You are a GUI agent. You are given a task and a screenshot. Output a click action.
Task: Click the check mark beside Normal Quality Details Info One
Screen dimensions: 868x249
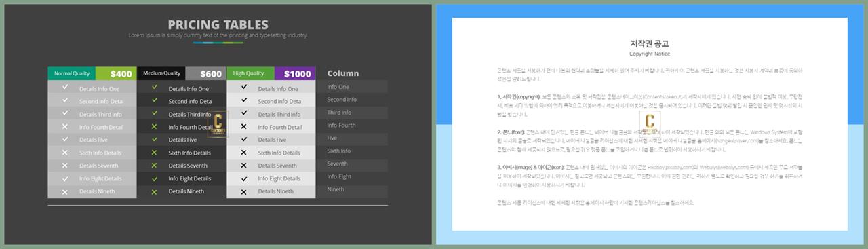coord(65,88)
